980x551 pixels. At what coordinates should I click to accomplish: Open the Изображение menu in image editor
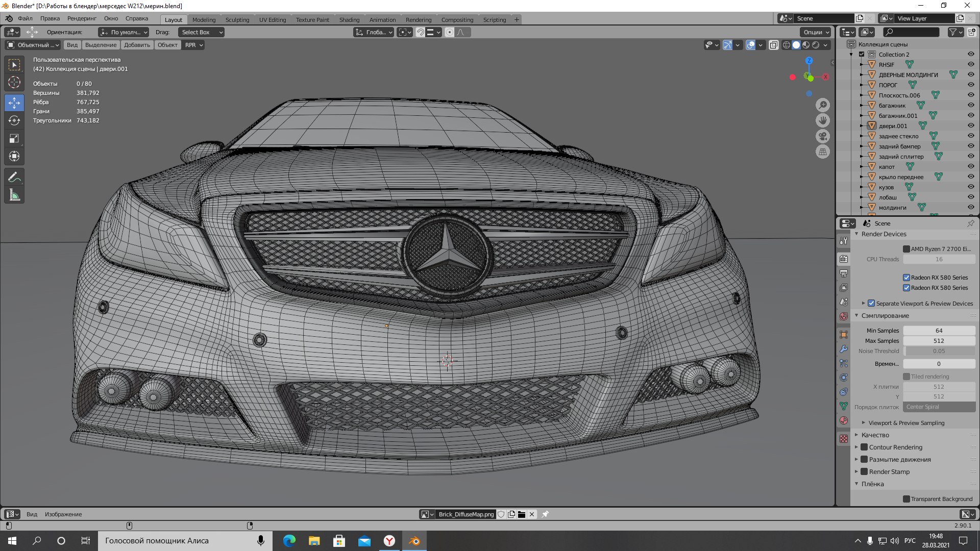[x=63, y=514]
